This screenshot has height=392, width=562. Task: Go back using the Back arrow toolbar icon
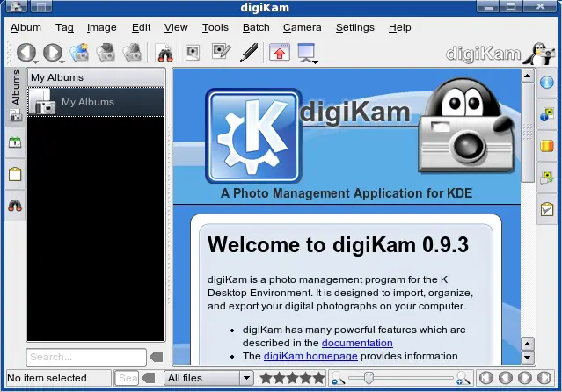26,53
